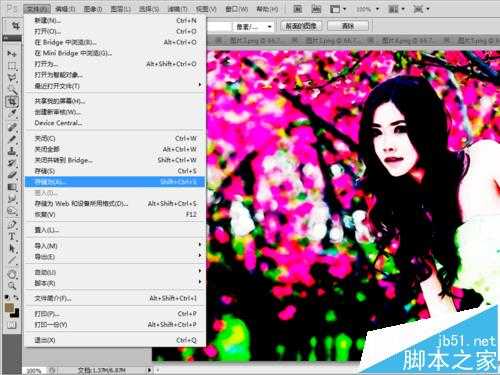
Task: Open the 100% zoom level dropdown
Action: coord(367,9)
